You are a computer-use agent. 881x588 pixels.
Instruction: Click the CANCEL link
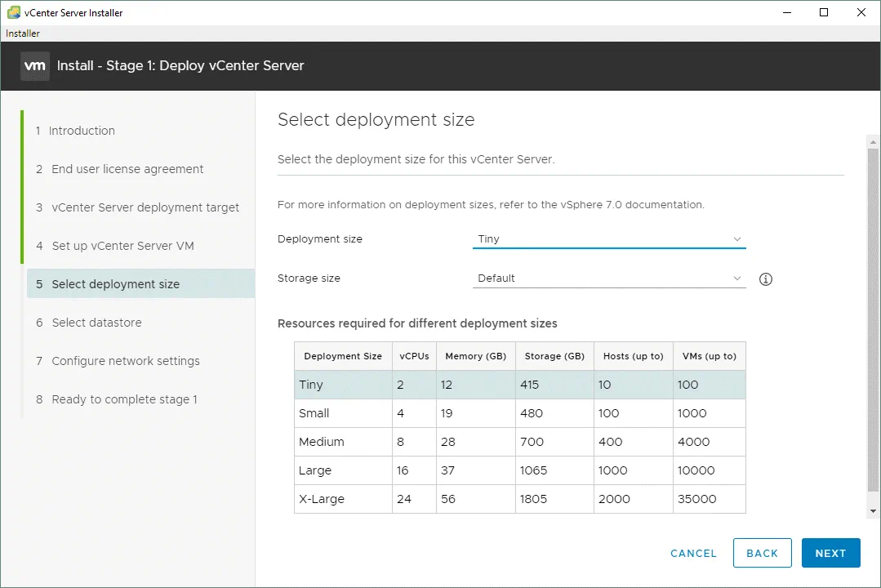click(693, 553)
